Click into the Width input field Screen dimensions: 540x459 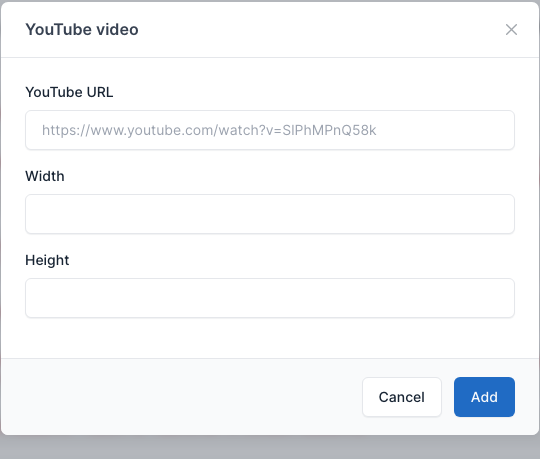pyautogui.click(x=270, y=214)
